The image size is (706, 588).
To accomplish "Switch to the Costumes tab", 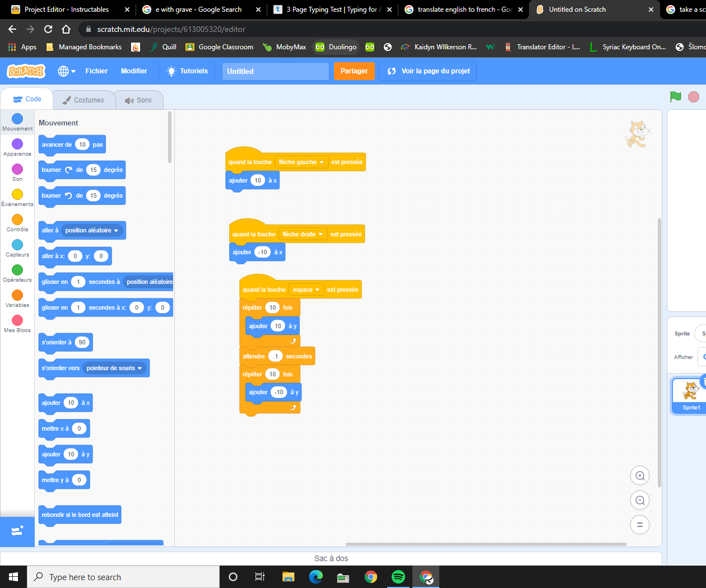I will click(x=83, y=100).
